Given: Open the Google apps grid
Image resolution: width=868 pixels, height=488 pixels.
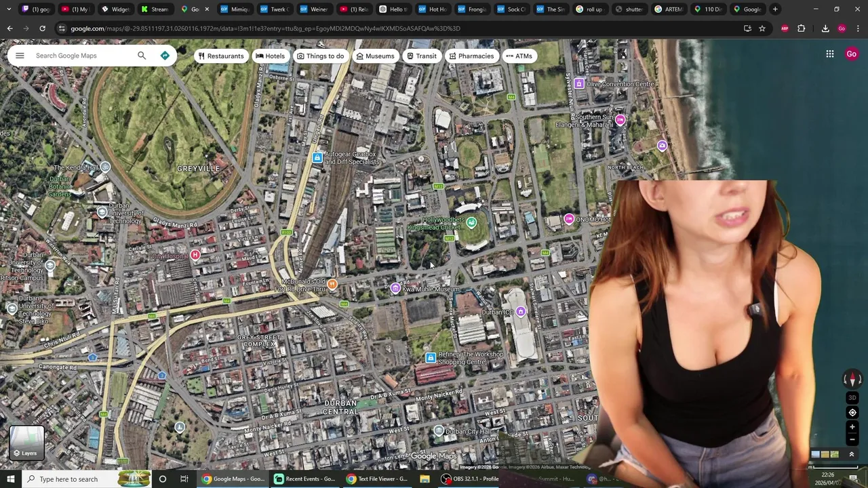Looking at the screenshot, I should pos(830,54).
